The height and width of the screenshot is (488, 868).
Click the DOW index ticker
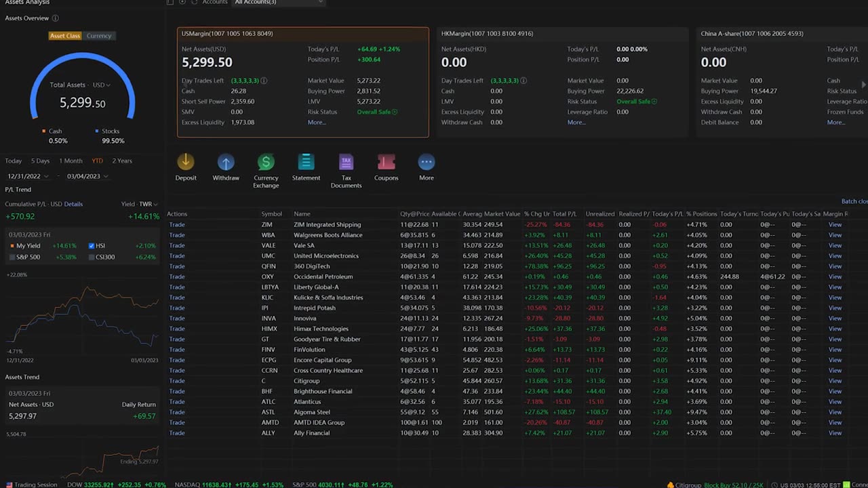(116, 485)
